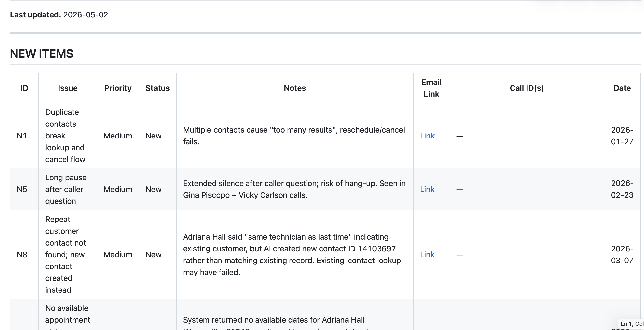Click the 2026-05-02 last updated date
Image resolution: width=644 pixels, height=330 pixels.
click(x=86, y=15)
